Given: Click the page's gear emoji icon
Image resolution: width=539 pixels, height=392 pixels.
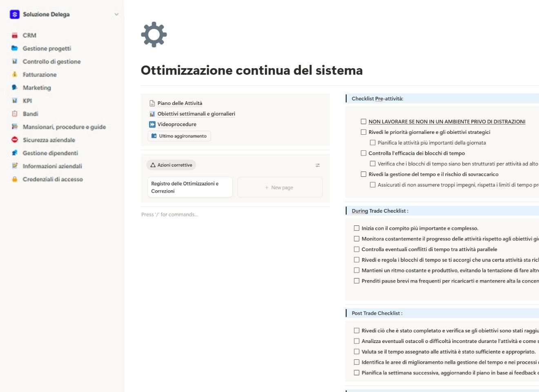Looking at the screenshot, I should coord(154,35).
